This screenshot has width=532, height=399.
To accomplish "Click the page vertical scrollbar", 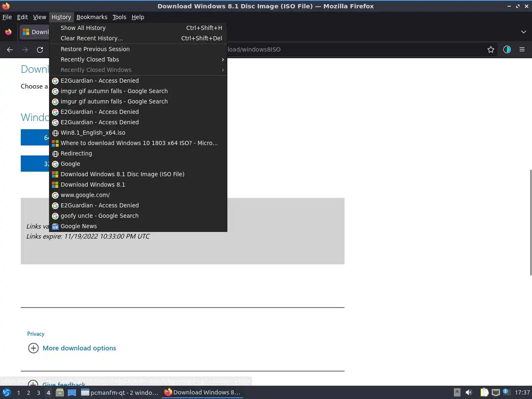I will (530, 222).
